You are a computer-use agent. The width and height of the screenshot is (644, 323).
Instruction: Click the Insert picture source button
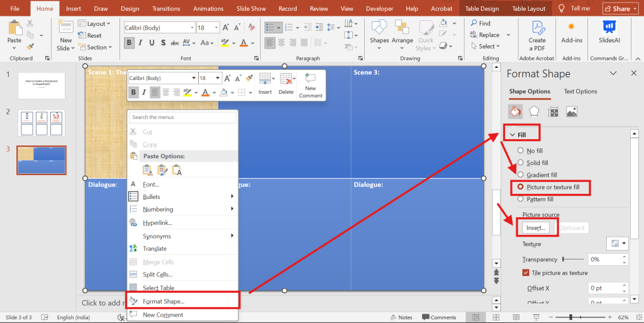click(536, 228)
